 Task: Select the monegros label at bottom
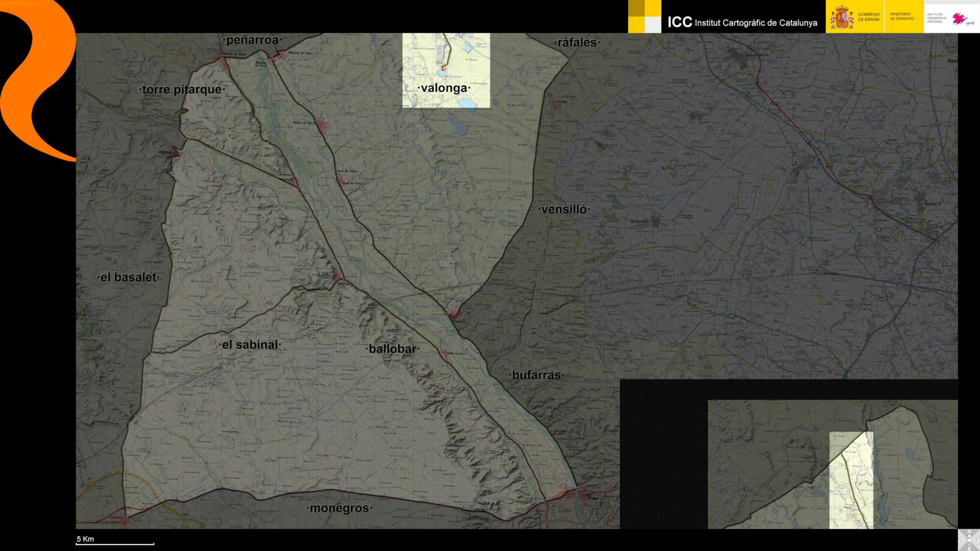pos(339,508)
